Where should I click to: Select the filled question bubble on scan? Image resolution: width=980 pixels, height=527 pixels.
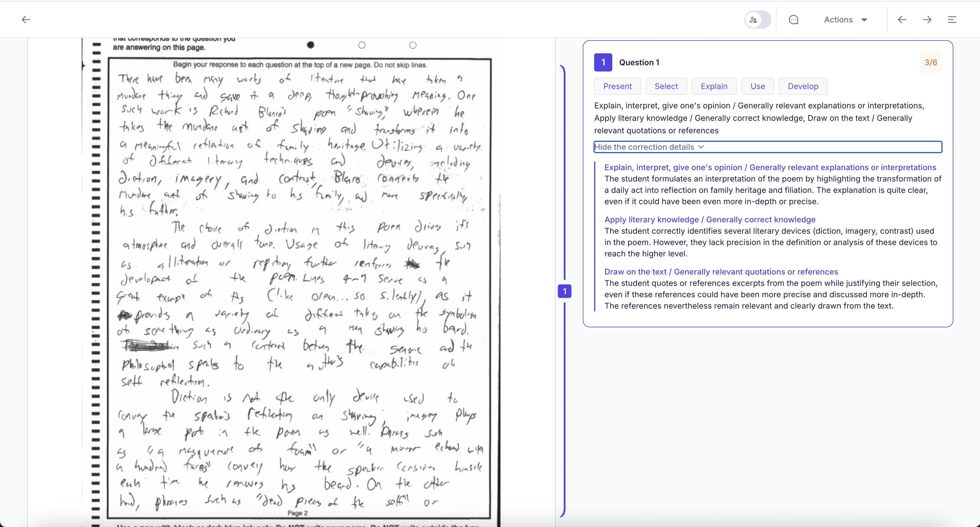[x=310, y=45]
